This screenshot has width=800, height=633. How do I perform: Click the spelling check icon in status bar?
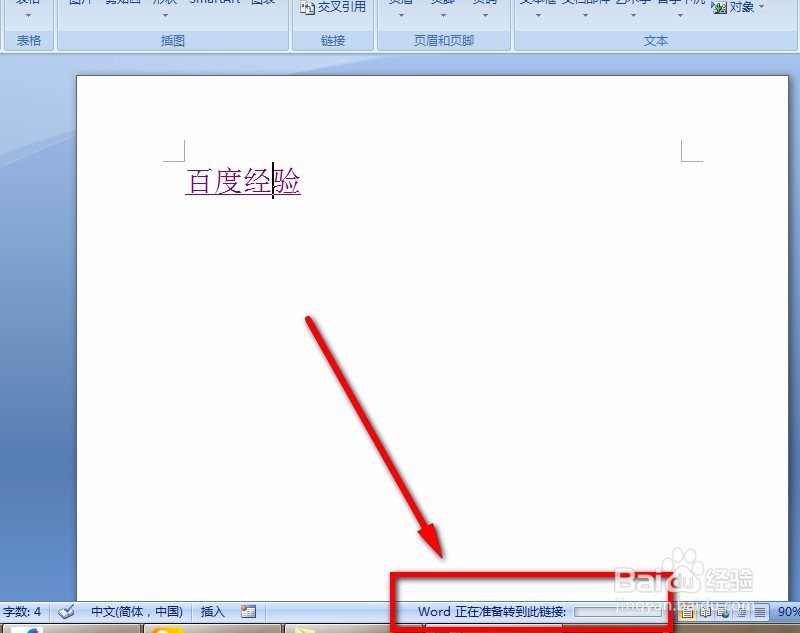66,611
